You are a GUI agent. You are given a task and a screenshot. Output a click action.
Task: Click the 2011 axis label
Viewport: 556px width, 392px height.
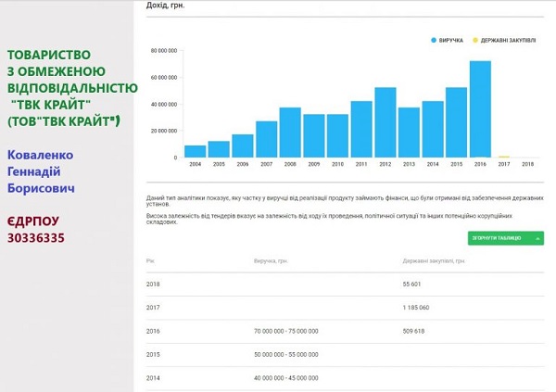[361, 164]
